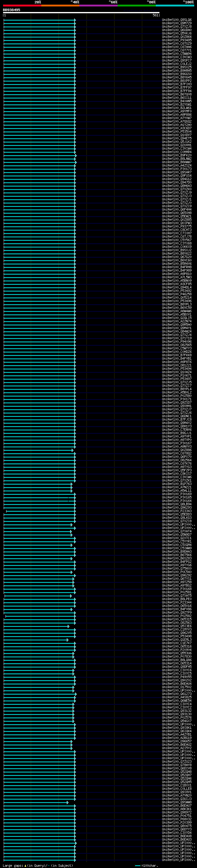Select UniRef100_B9HMH5 entry
Image resolution: width=197 pixels, height=868 pixels.
177,71
